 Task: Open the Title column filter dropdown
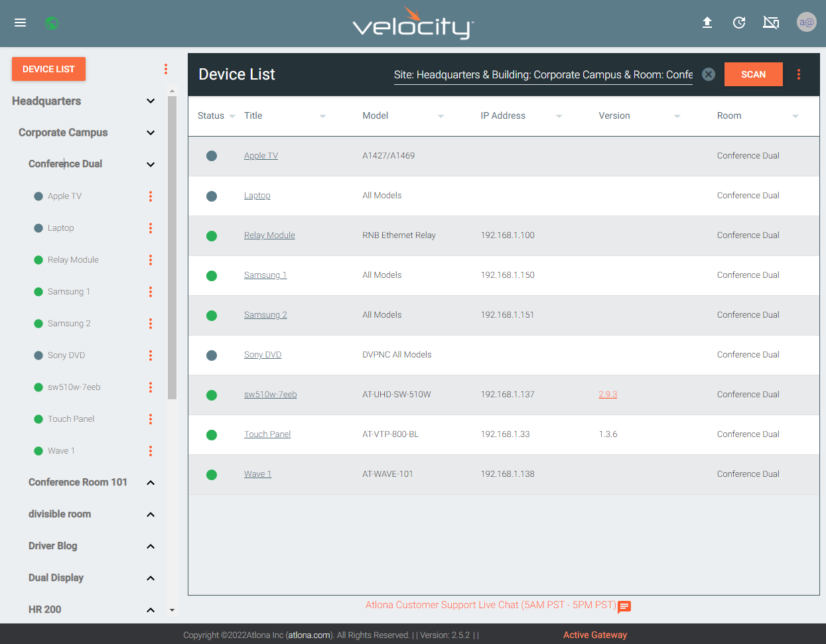coord(322,116)
